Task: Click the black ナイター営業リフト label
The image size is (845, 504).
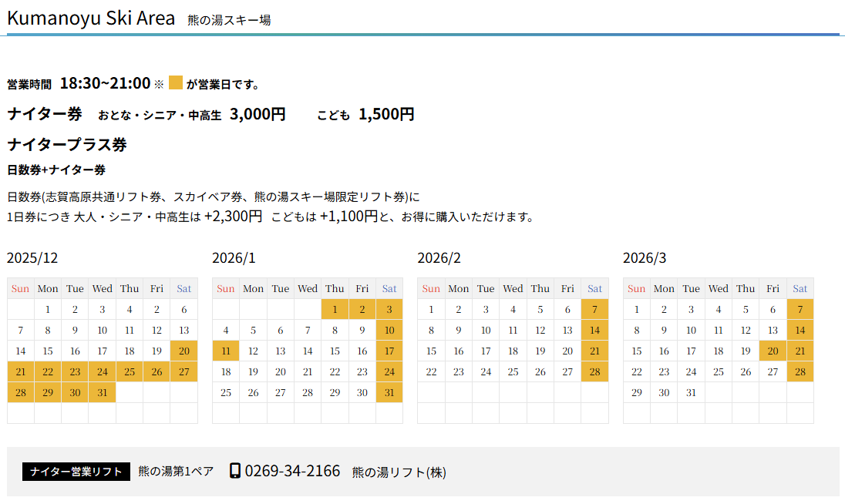Action: coord(76,472)
